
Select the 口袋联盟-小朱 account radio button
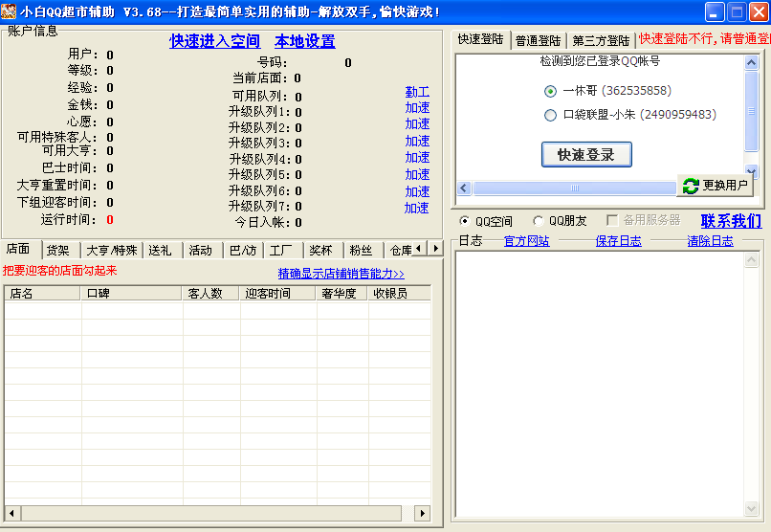pos(550,115)
